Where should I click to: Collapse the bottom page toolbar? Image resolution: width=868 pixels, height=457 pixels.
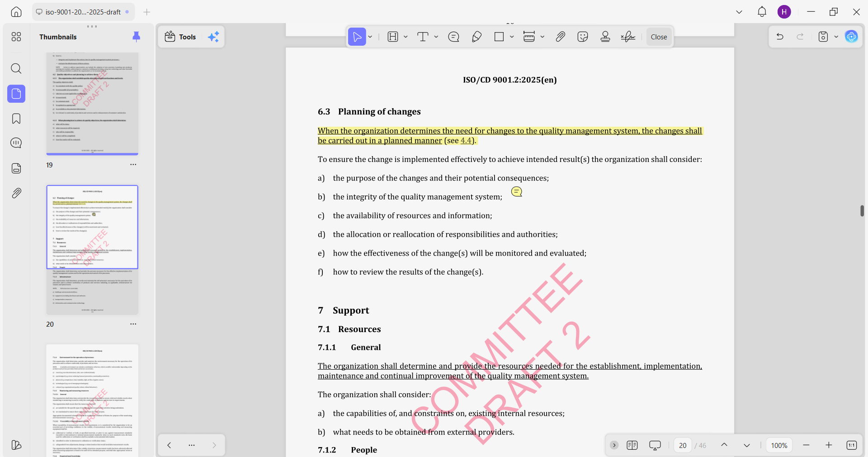(614, 445)
